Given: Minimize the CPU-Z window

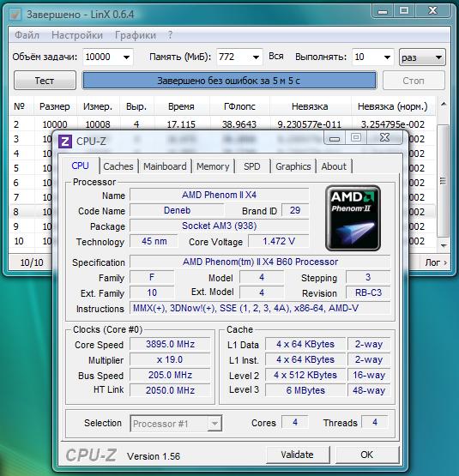Looking at the screenshot, I should [x=335, y=138].
